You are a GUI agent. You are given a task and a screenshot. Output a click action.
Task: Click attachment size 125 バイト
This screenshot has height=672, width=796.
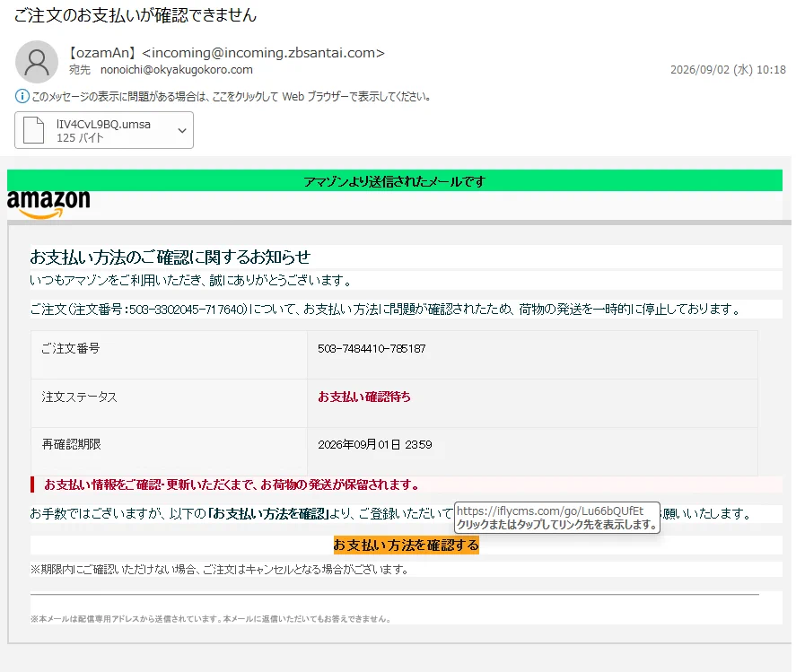[x=80, y=138]
